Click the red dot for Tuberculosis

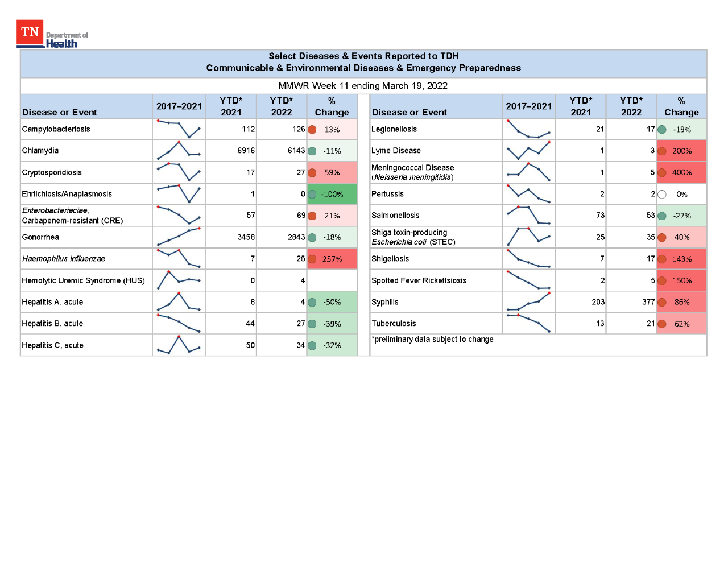662,324
